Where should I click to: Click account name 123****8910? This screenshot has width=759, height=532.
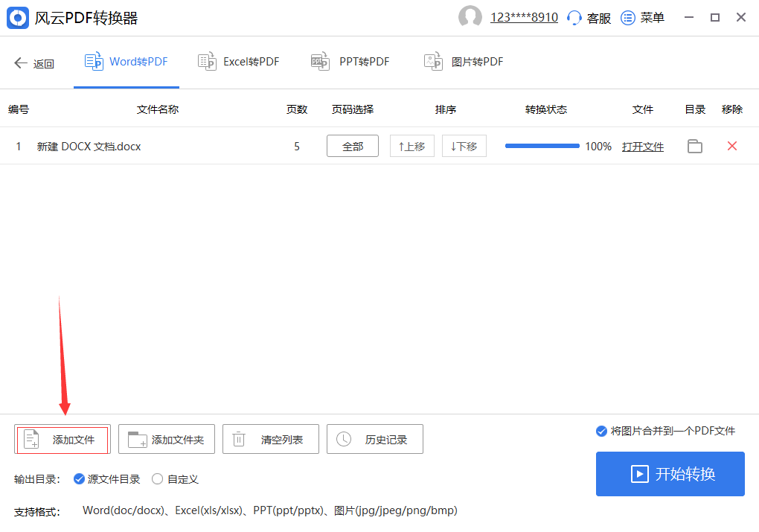[x=525, y=17]
